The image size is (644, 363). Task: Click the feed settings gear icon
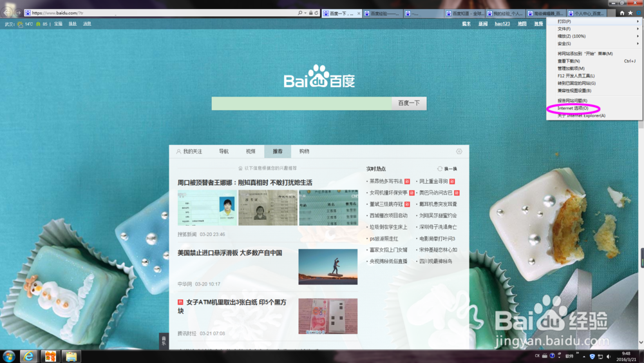(459, 152)
